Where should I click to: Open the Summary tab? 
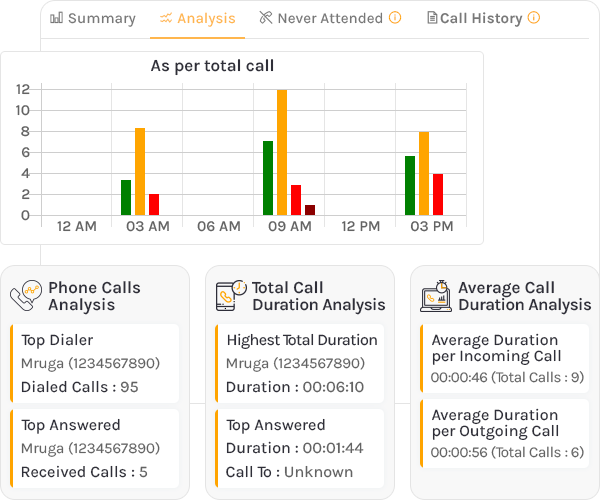click(93, 18)
